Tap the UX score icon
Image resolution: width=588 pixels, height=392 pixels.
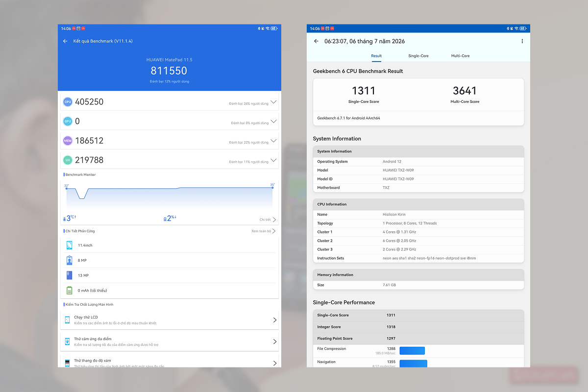(x=68, y=160)
